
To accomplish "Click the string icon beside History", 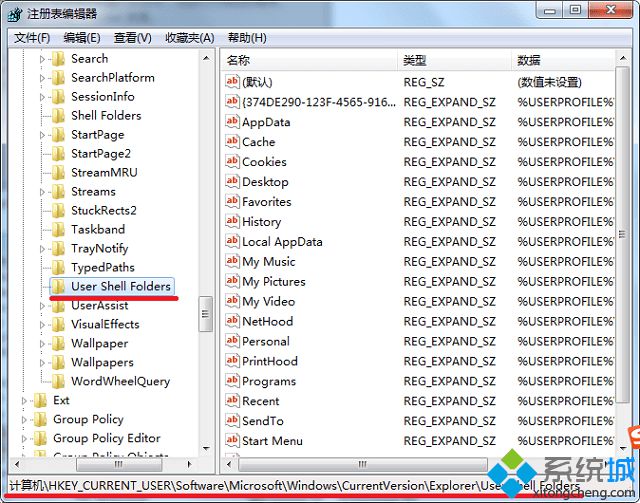I will (x=232, y=221).
